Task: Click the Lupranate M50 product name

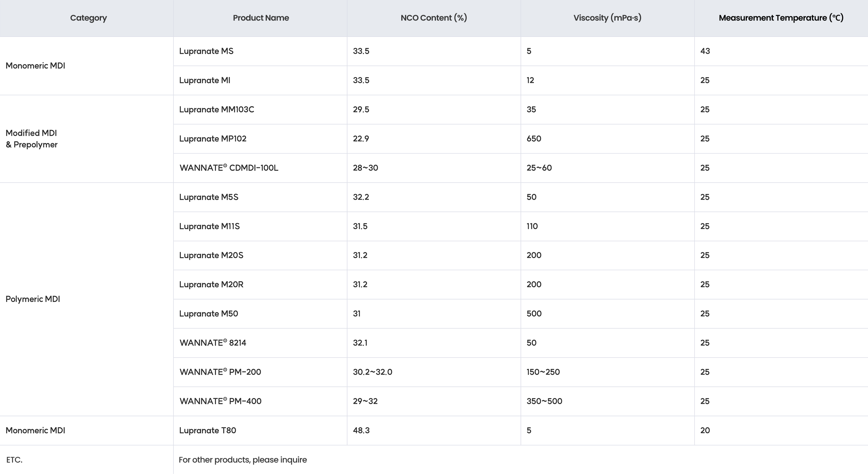Action: 209,314
